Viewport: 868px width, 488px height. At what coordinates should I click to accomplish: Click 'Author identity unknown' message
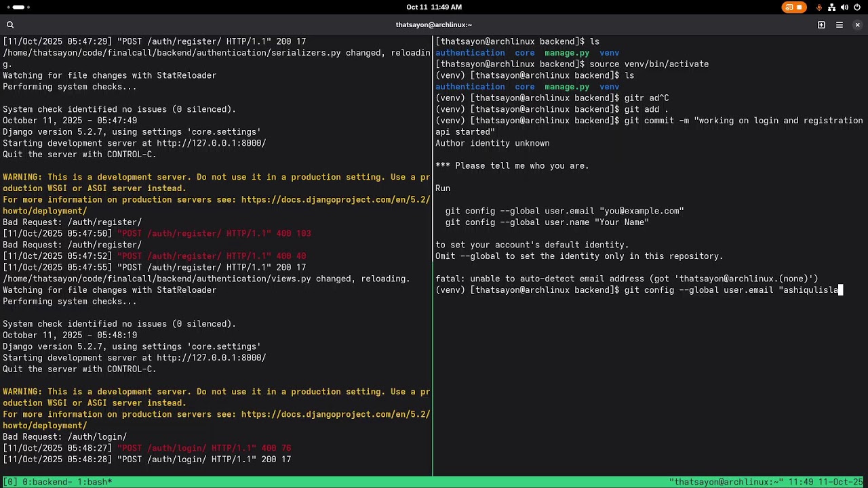coord(492,144)
